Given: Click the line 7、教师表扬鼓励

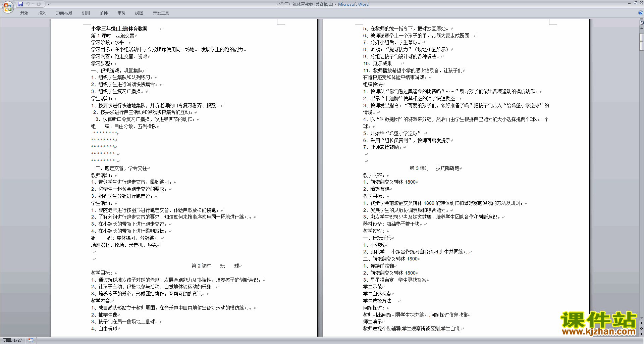Looking at the screenshot, I should click(x=383, y=147).
